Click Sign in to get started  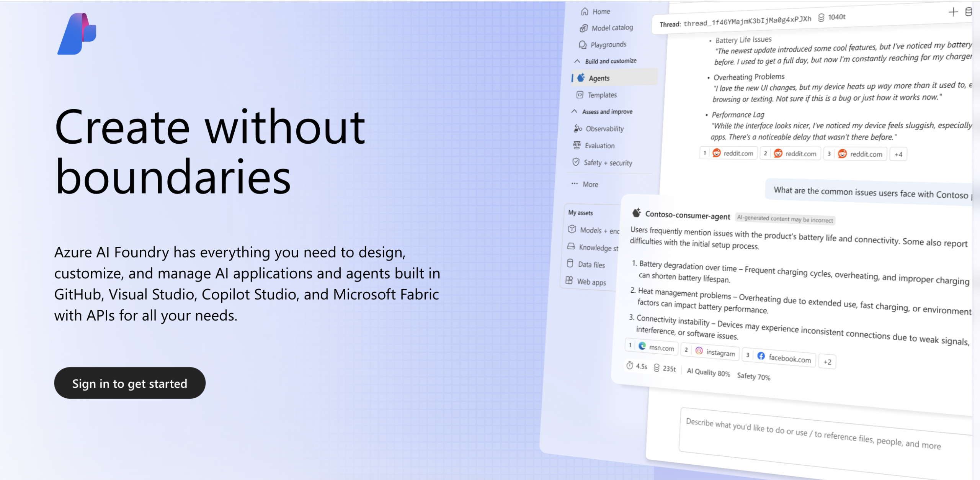(x=130, y=383)
